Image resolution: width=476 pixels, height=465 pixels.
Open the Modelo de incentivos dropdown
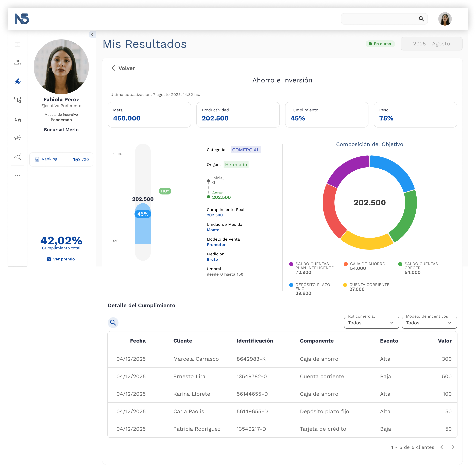coord(429,323)
